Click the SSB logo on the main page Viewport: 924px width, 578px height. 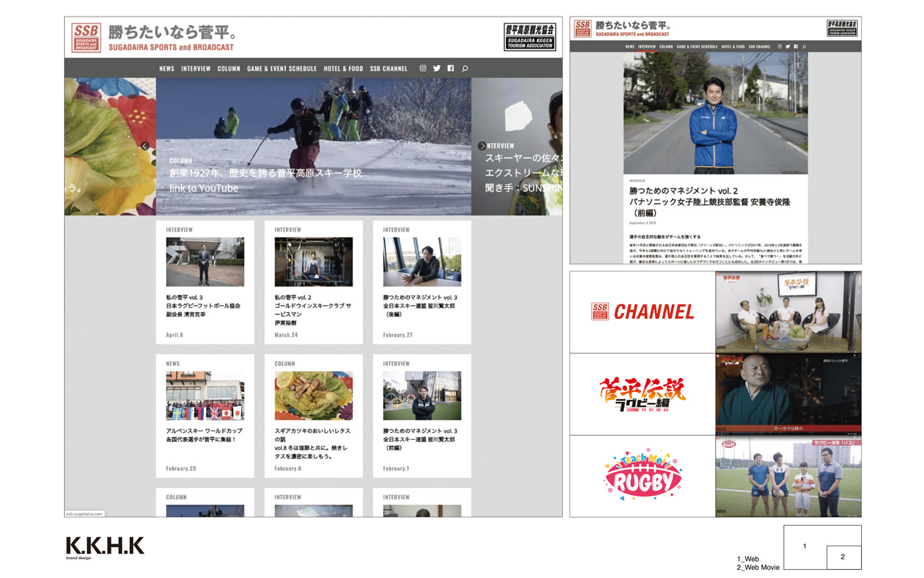point(86,37)
